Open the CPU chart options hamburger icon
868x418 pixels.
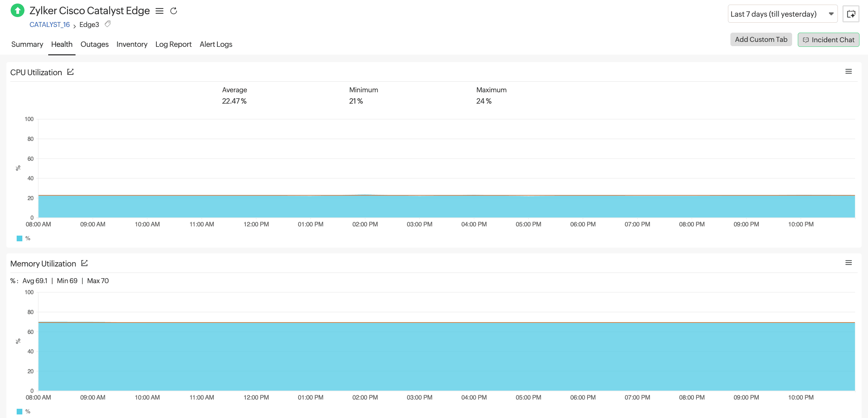pos(848,71)
